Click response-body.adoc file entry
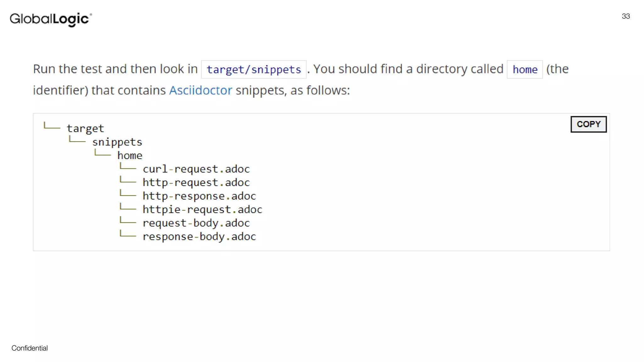Screen dimensions: 644x362 (x=199, y=237)
